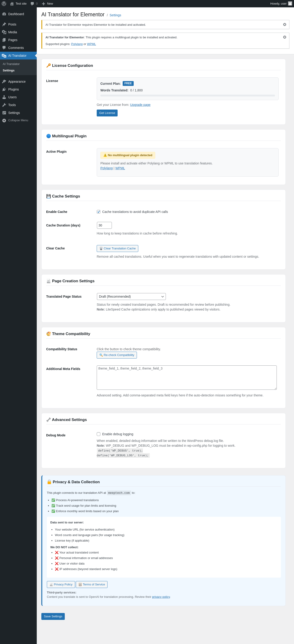Select the AI Translator submenu item

click(x=11, y=64)
